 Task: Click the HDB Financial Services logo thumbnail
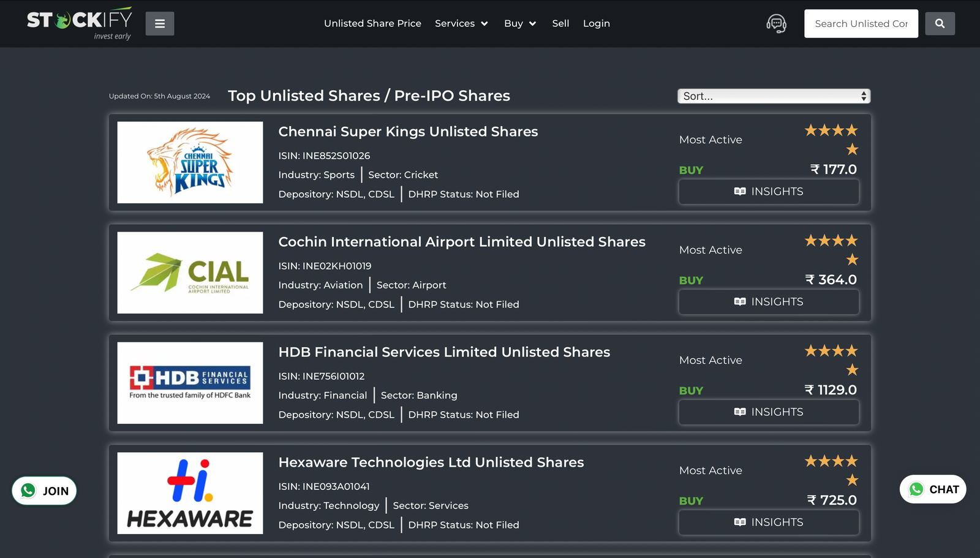[190, 383]
